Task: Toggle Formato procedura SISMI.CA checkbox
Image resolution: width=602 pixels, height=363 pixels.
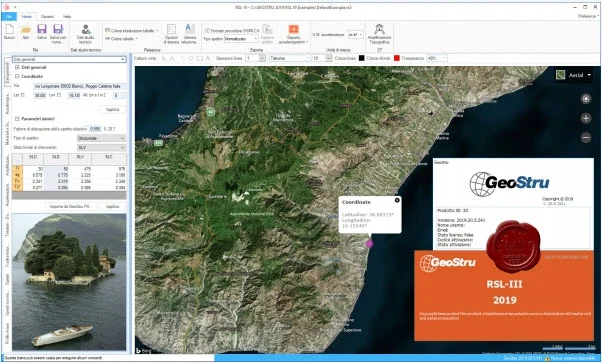Action: [207, 31]
